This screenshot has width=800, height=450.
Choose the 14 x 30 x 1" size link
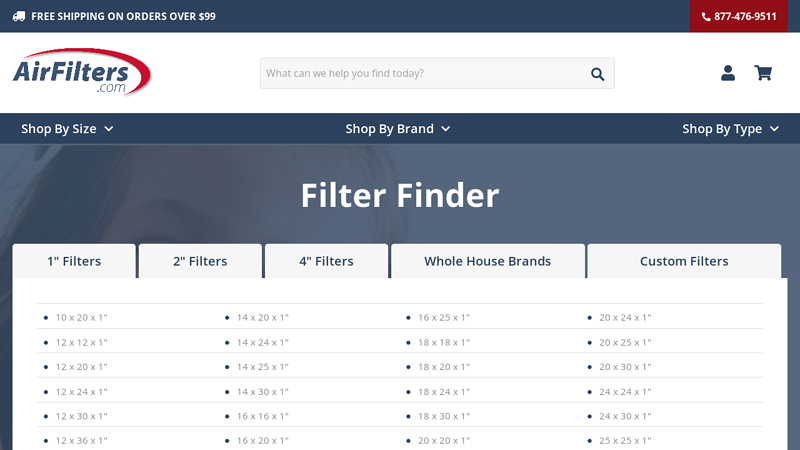click(263, 392)
